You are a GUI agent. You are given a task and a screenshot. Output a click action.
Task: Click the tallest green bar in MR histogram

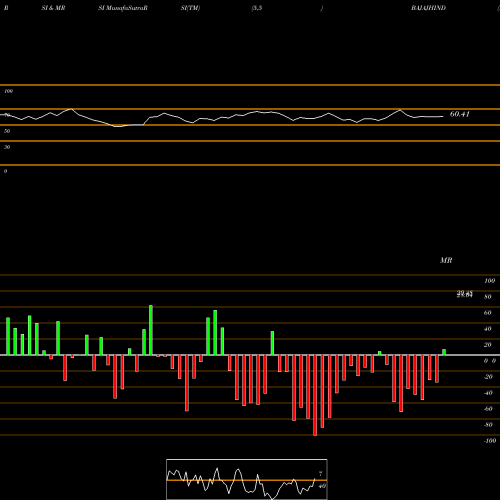(x=151, y=330)
